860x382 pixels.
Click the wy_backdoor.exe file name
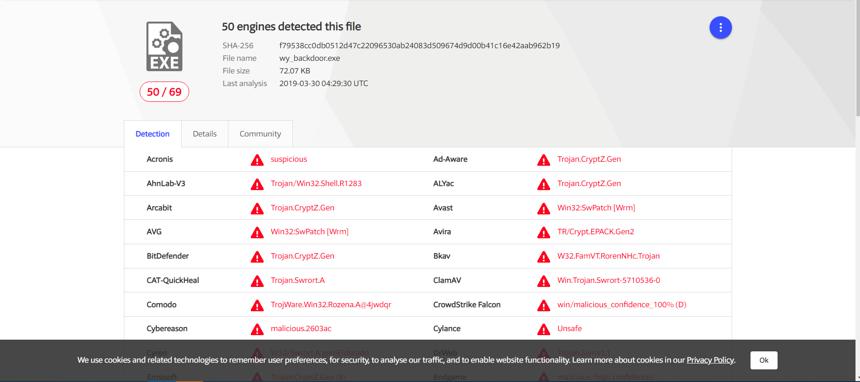pos(309,58)
